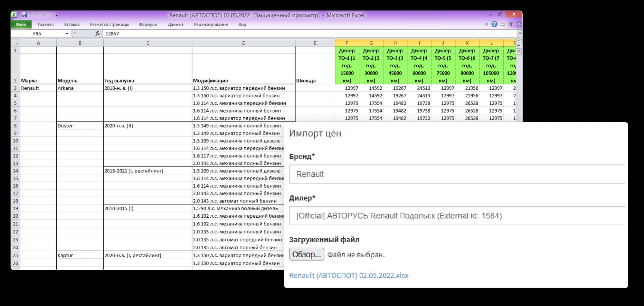Click the vertical split box above scrollbar

click(519, 41)
